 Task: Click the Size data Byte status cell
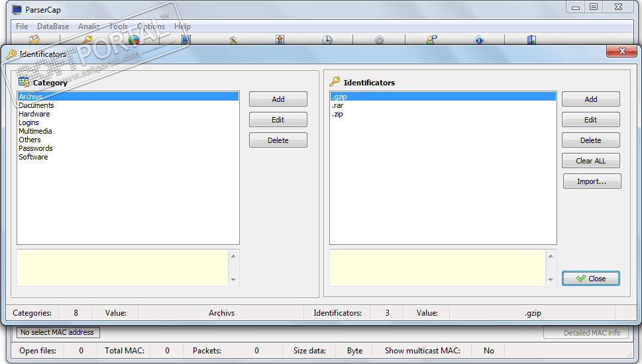[x=354, y=351]
